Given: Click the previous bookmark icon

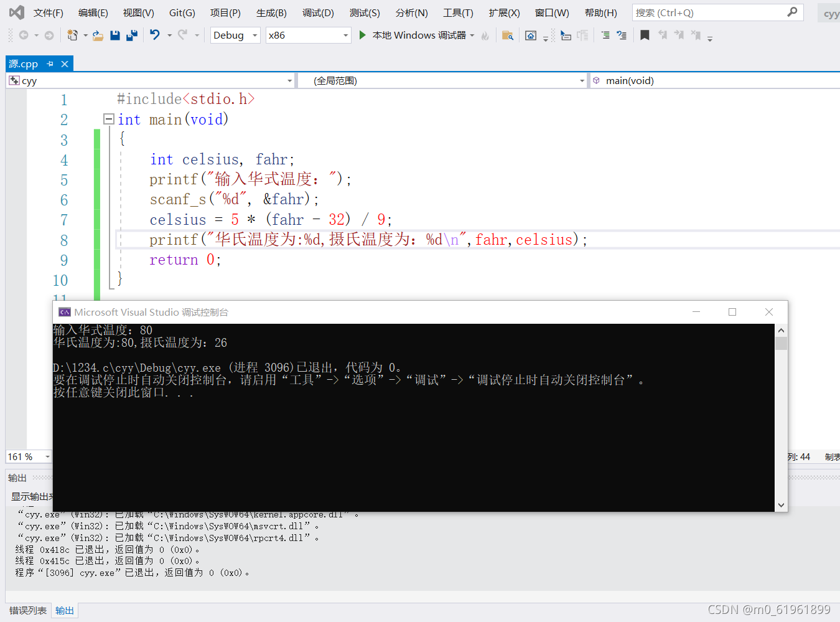Looking at the screenshot, I should 663,35.
